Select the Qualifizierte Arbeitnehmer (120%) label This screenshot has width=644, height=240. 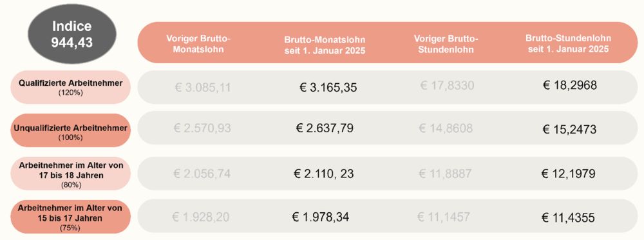[71, 87]
